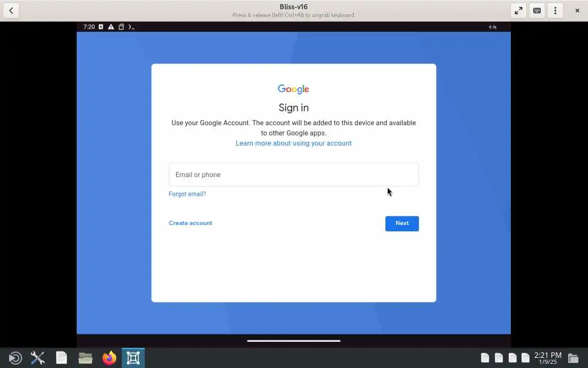This screenshot has width=588, height=368.
Task: Open the three-dot menu in the header
Action: 555,11
